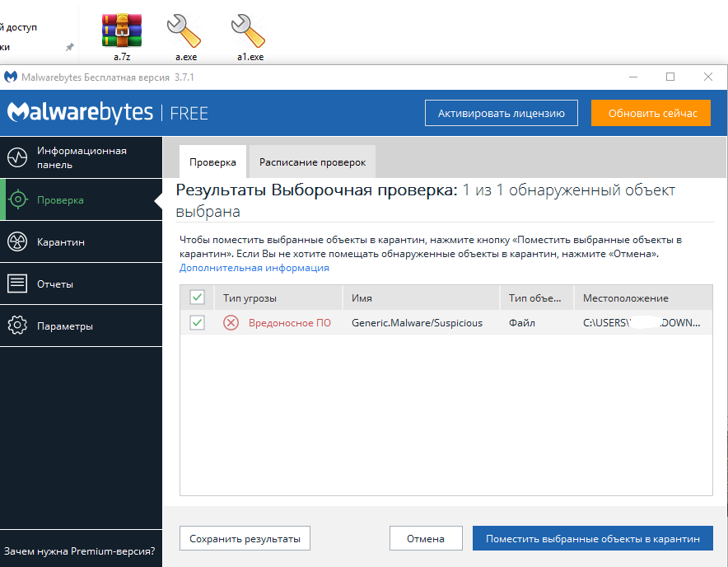Select the a1.exe file icon
The width and height of the screenshot is (728, 567).
(249, 30)
